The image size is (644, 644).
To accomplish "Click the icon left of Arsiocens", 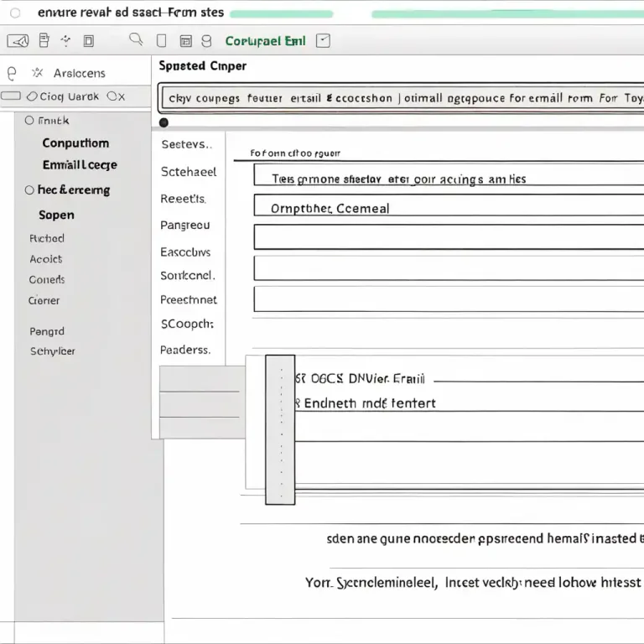I will (12, 74).
